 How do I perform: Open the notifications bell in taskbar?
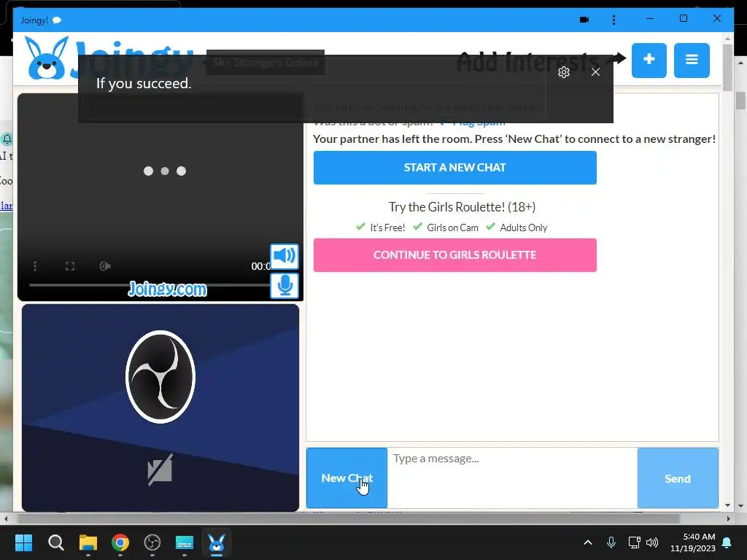(727, 542)
